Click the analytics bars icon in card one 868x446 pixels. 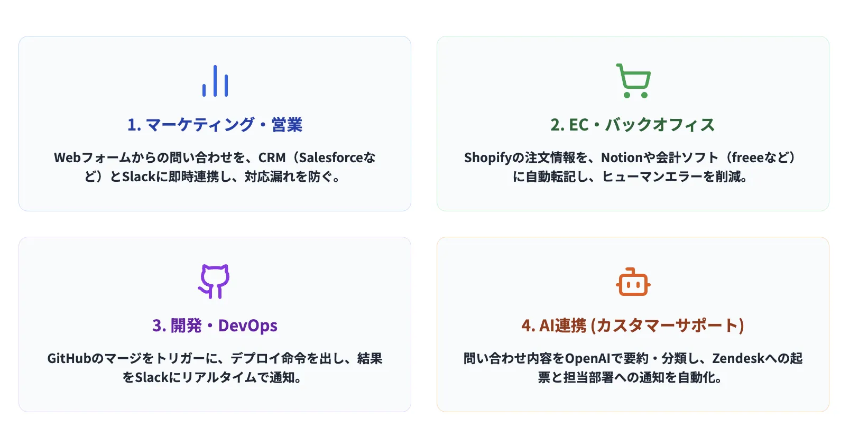coord(215,80)
